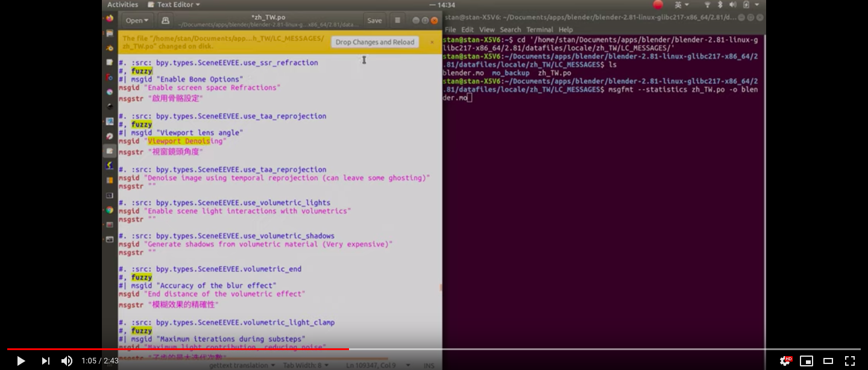Play the video
Screen dimensions: 868x370
tap(20, 361)
